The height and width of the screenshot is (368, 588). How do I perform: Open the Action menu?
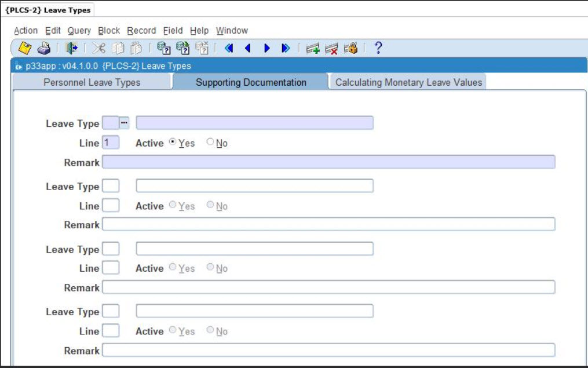(25, 31)
